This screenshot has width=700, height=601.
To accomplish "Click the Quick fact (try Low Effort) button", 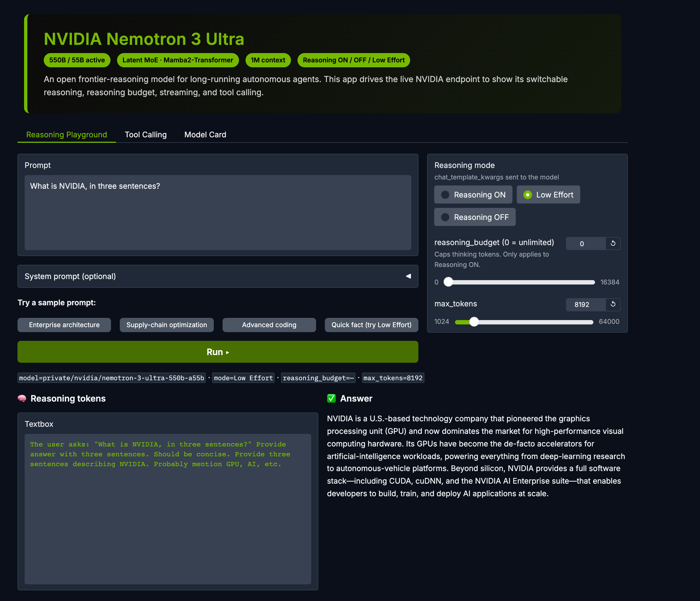I will pyautogui.click(x=371, y=325).
